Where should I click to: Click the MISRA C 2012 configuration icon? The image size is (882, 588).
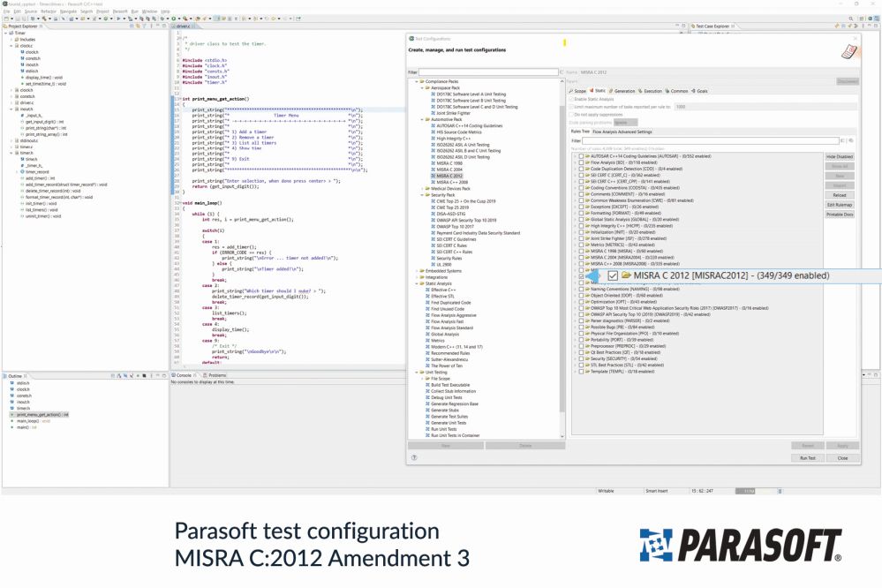(x=433, y=176)
